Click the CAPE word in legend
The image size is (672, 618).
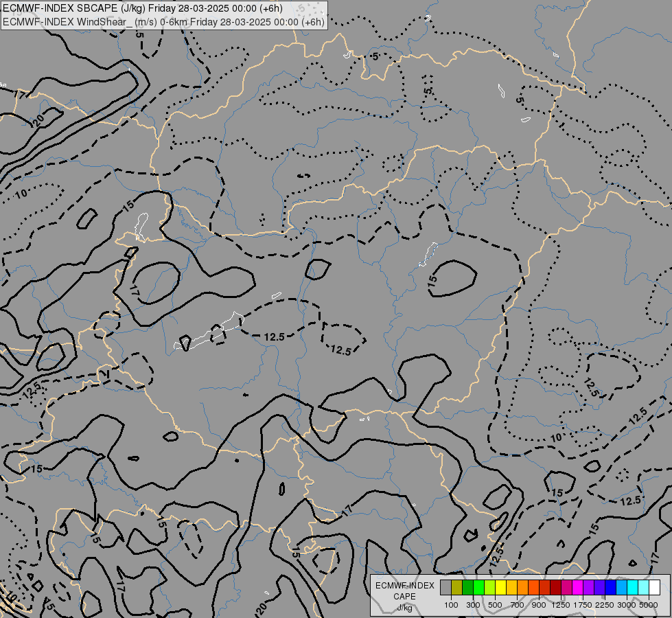(404, 597)
